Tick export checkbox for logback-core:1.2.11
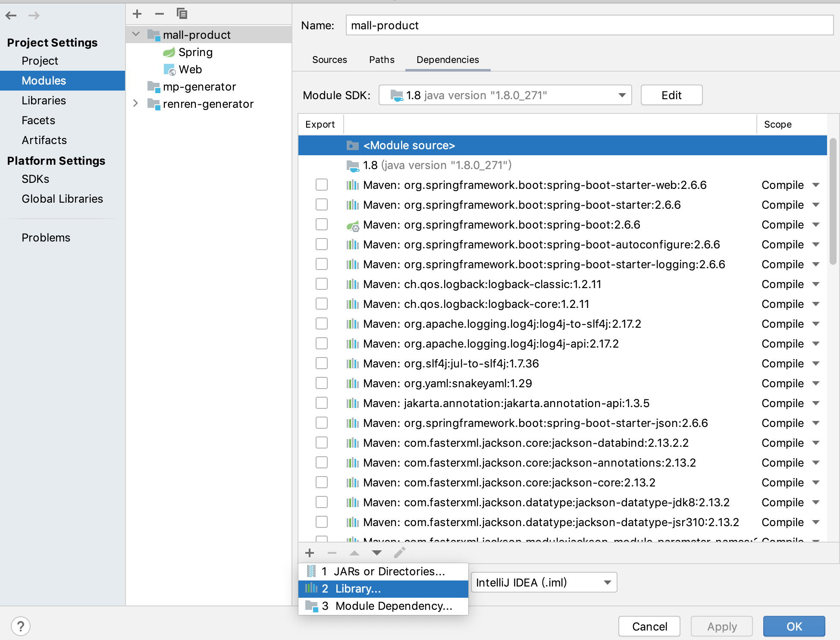The image size is (840, 640). point(322,304)
